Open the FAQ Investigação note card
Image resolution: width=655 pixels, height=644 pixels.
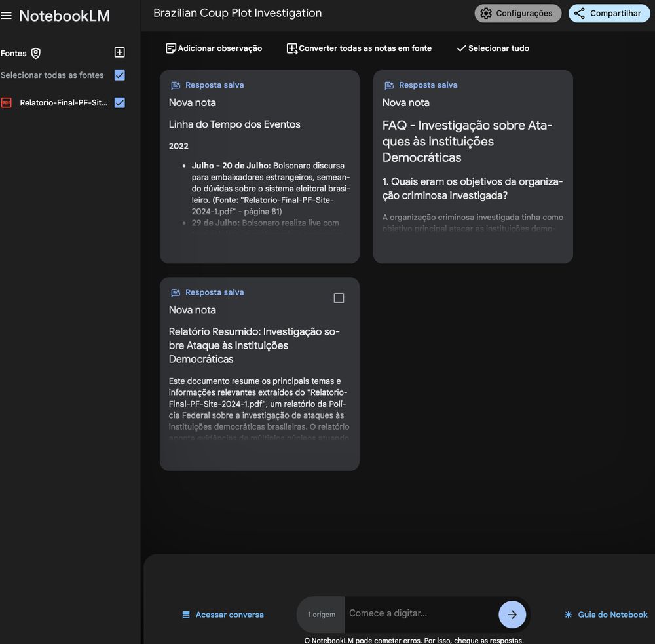[473, 167]
